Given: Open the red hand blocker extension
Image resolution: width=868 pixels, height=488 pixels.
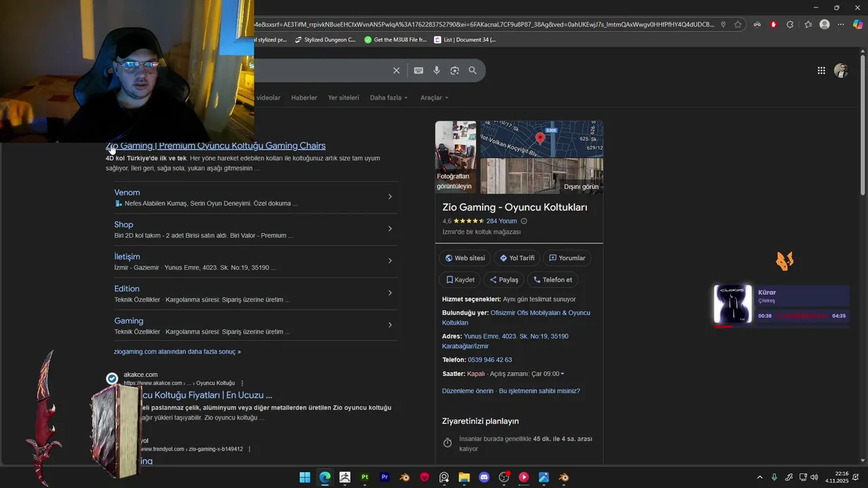Looking at the screenshot, I should [x=773, y=24].
